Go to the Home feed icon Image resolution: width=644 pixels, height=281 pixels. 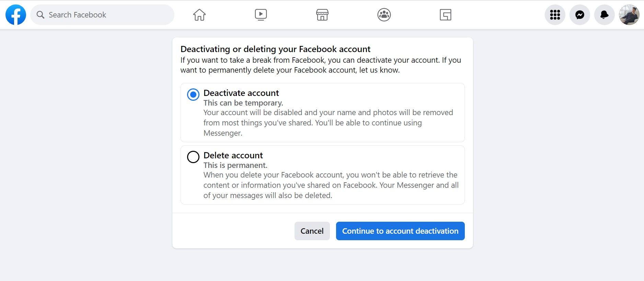click(199, 15)
